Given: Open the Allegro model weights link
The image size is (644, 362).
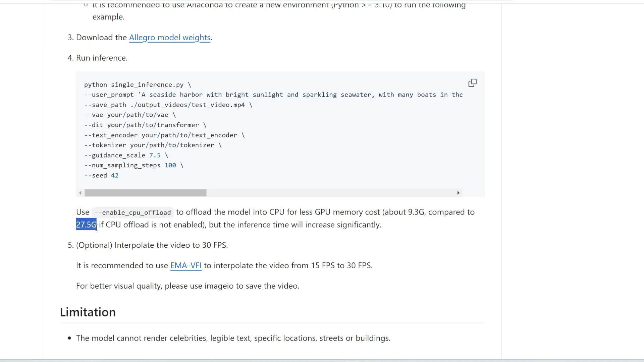Looking at the screenshot, I should 170,38.
